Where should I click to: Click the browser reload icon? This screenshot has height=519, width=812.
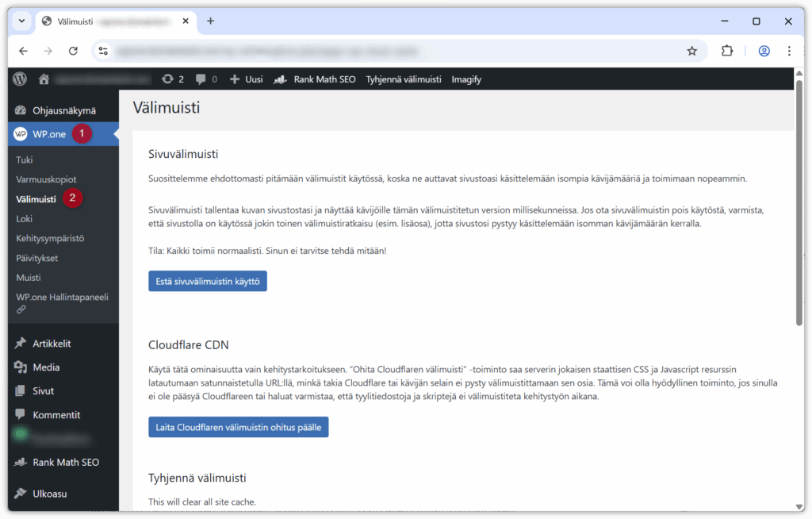[73, 51]
